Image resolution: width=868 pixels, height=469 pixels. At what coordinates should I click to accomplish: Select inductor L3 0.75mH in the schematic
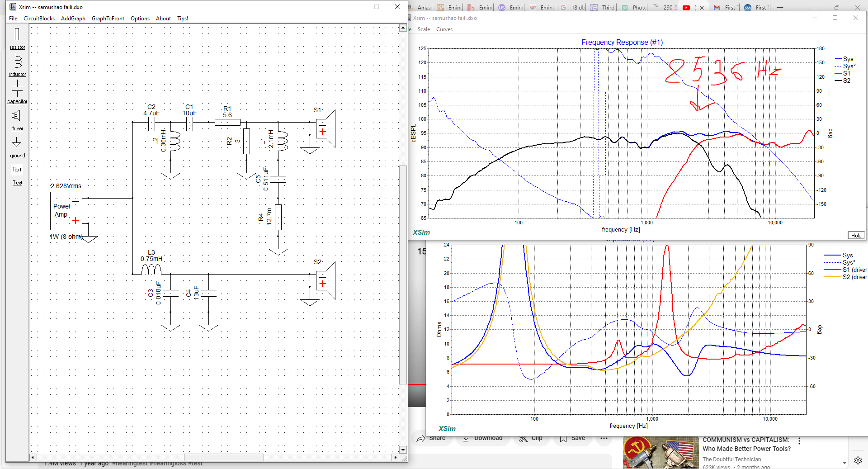click(x=151, y=269)
